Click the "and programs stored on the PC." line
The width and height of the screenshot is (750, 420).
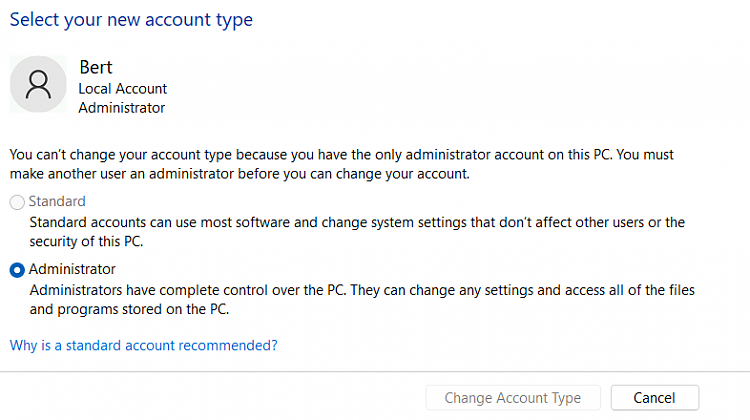click(x=129, y=309)
